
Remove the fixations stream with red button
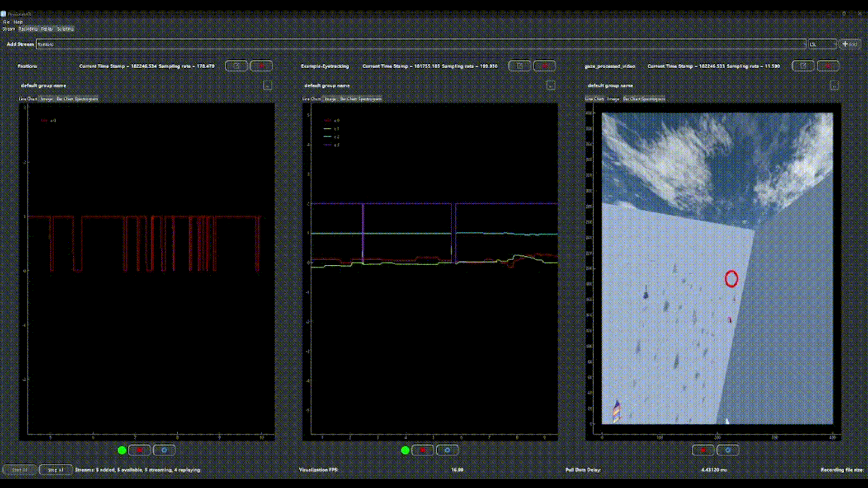(261, 66)
